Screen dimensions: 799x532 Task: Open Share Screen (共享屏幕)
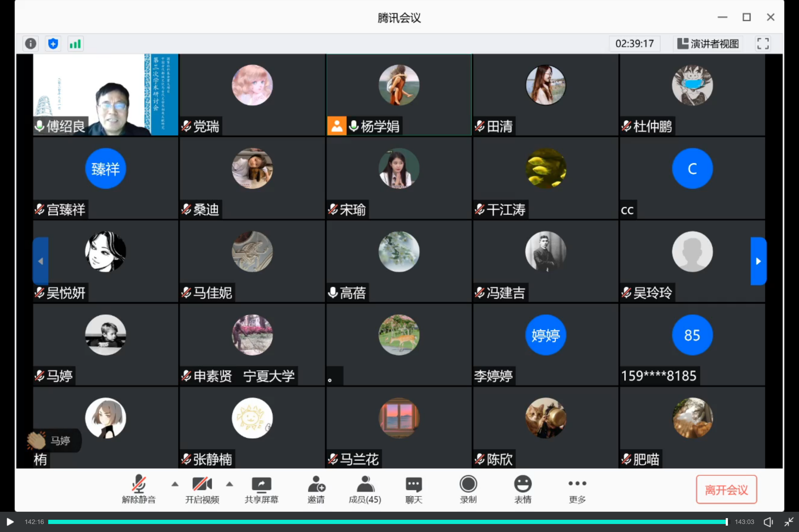tap(261, 489)
